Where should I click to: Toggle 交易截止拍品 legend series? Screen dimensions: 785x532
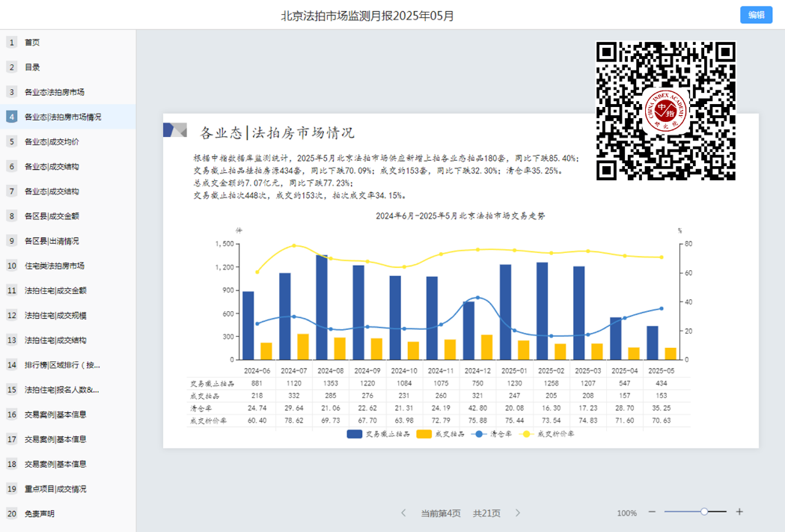[379, 434]
